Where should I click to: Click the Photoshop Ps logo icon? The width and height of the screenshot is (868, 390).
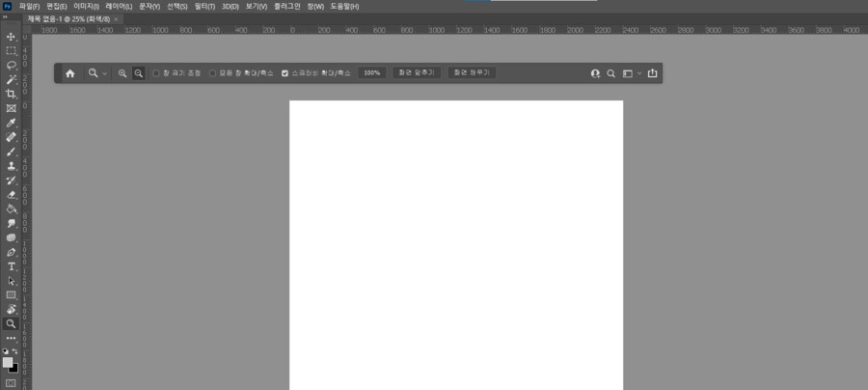[7, 7]
